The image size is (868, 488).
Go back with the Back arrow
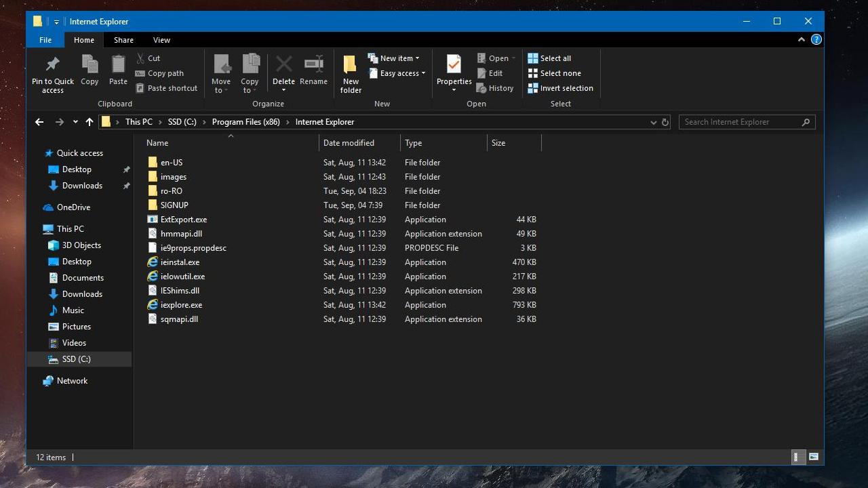39,122
